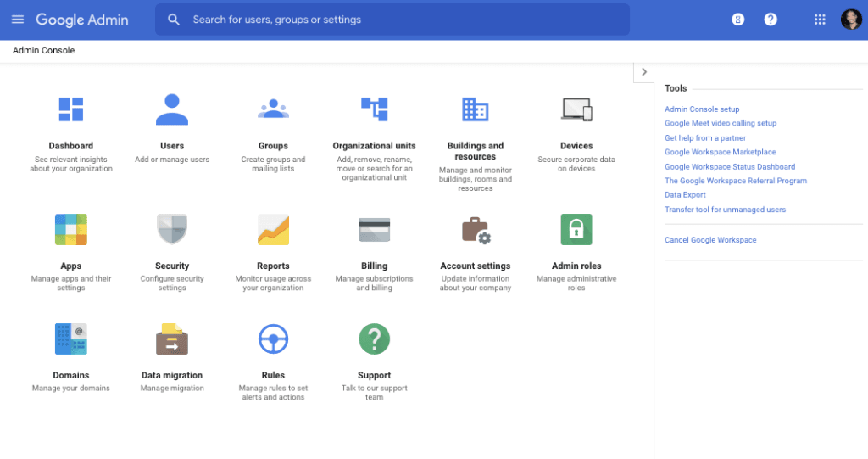Click the Cancel Google Workspace link
The width and height of the screenshot is (868, 459).
710,240
